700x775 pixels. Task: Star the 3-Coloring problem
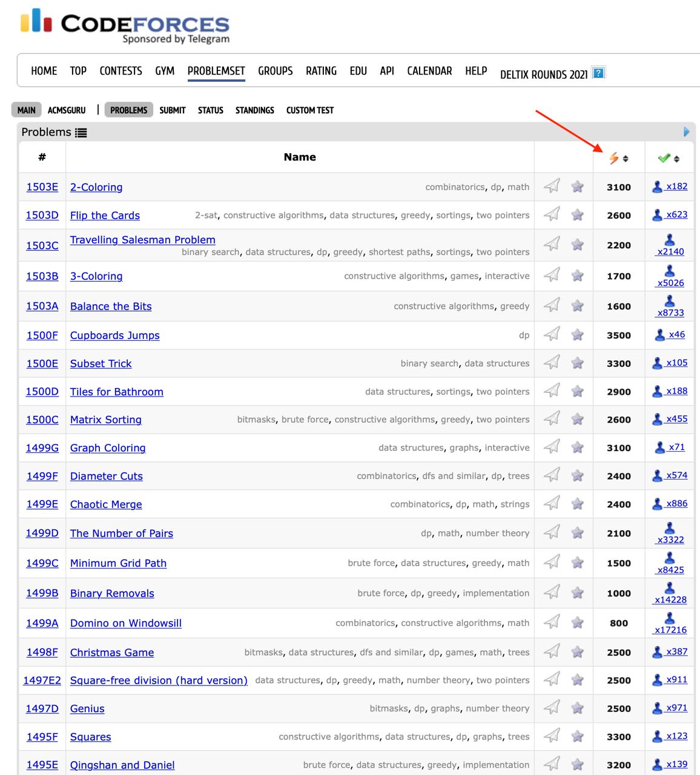(578, 275)
